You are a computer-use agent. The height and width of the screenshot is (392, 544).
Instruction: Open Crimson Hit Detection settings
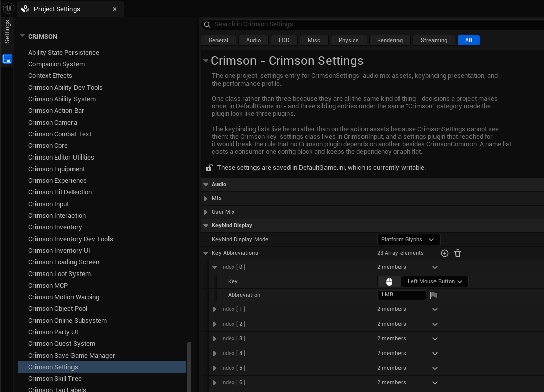click(x=60, y=192)
